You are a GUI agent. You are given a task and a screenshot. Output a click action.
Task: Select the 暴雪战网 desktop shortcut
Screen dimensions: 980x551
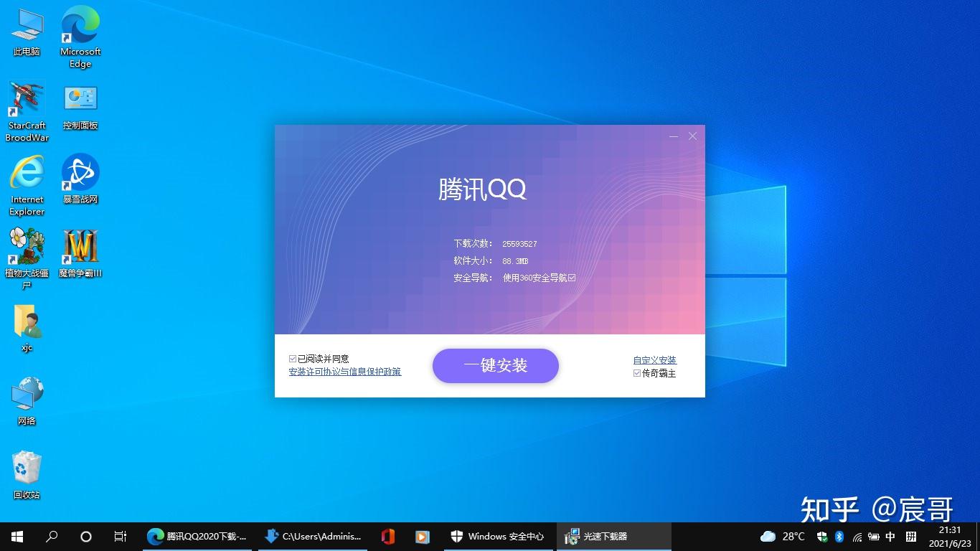[x=80, y=179]
